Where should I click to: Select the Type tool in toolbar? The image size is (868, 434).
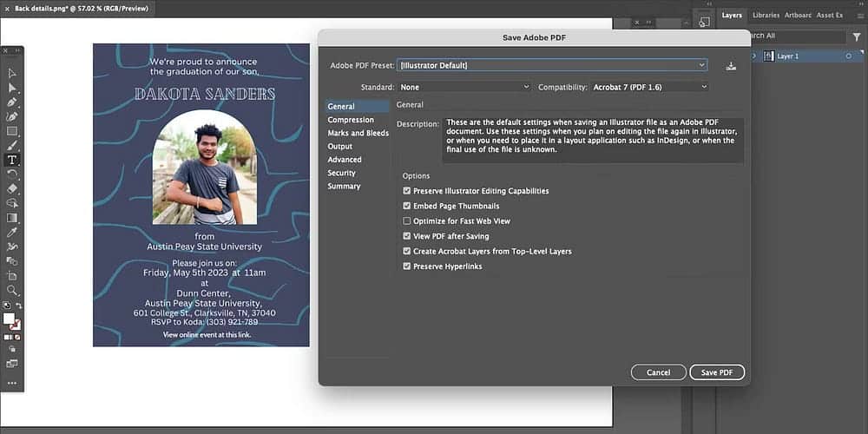(x=12, y=160)
